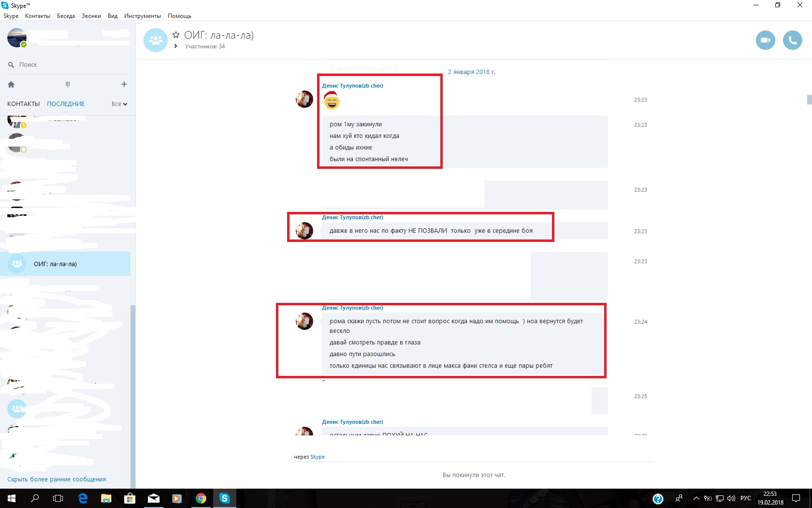
Task: Click Скрыть более ранние сообщения link
Action: [57, 479]
